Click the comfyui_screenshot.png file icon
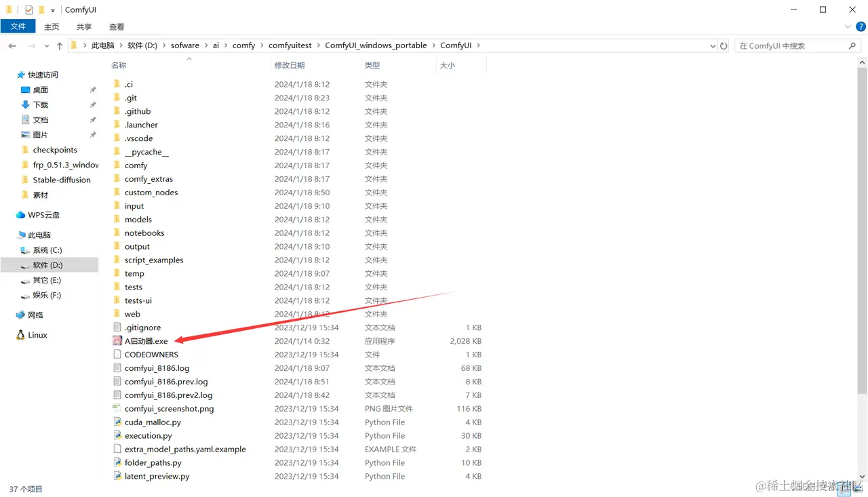Viewport: 868px width, 497px height. click(x=117, y=409)
